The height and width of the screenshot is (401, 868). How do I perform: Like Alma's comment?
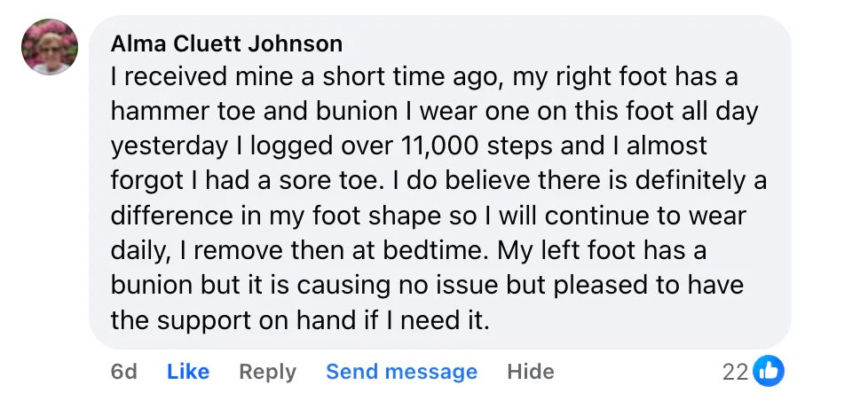pyautogui.click(x=188, y=372)
